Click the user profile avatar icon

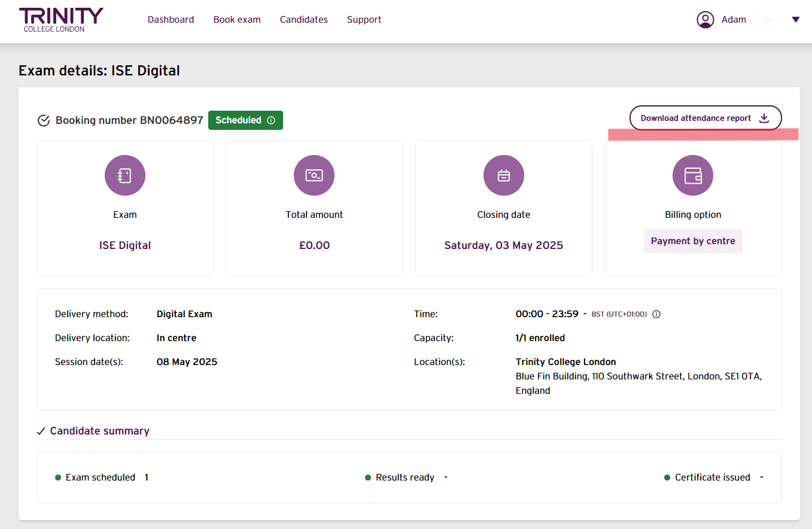(x=705, y=20)
